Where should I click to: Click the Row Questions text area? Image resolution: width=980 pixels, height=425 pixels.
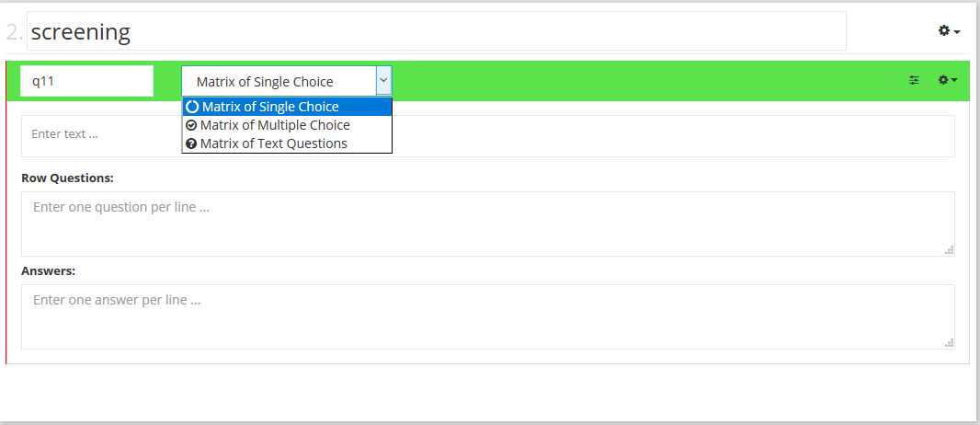tap(487, 224)
